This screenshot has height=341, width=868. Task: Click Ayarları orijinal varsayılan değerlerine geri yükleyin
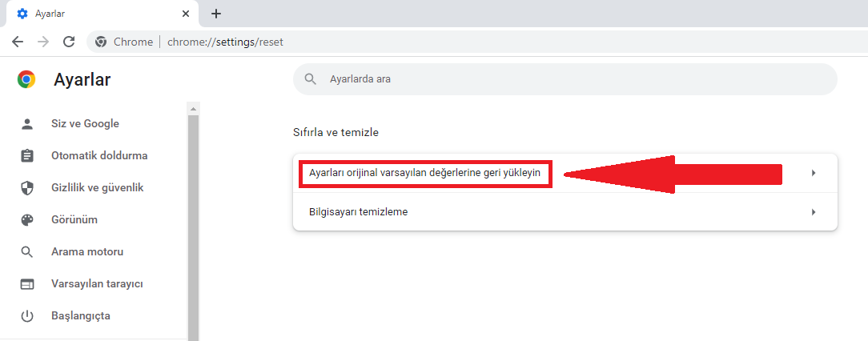pyautogui.click(x=424, y=173)
